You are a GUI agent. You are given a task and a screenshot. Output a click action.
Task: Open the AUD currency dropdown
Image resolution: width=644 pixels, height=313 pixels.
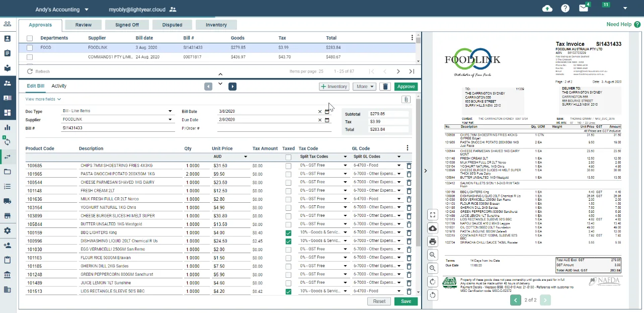pos(230,156)
